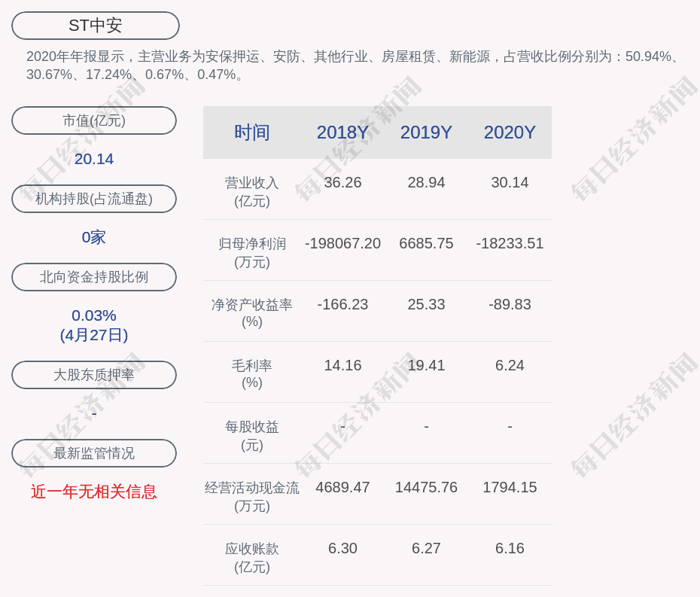
Task: Click the 营业收入(亿元) row label
Action: point(252,192)
